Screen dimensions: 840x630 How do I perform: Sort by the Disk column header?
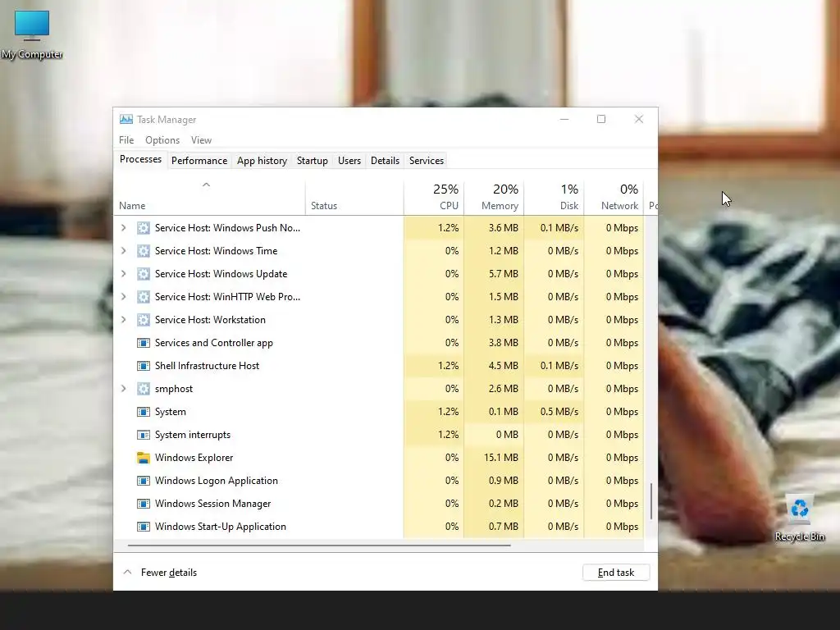point(554,199)
